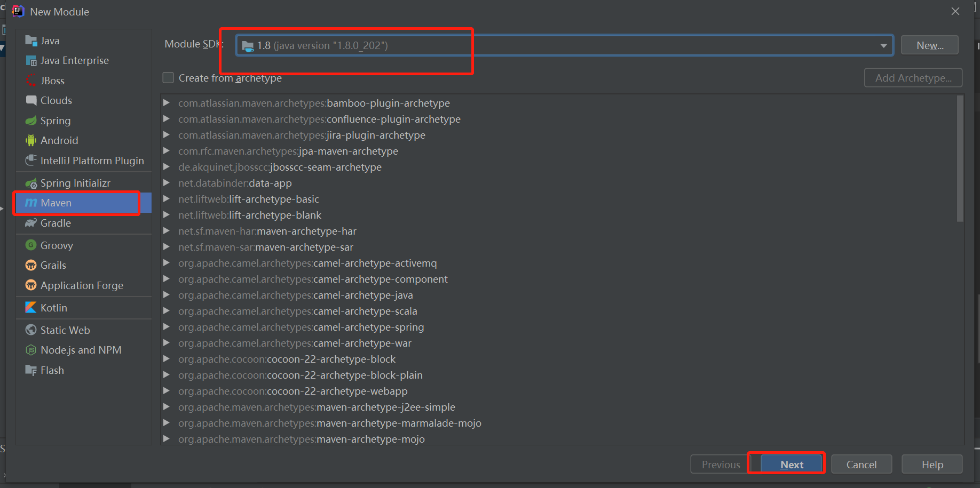Expand net.databinder data-app entry

[x=167, y=182]
